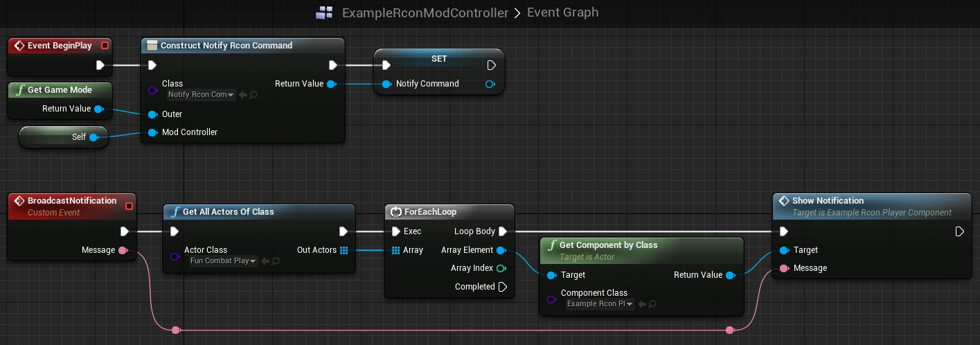Select the BroadcastNotification custom event header
This screenshot has width=980, height=345.
(x=72, y=206)
